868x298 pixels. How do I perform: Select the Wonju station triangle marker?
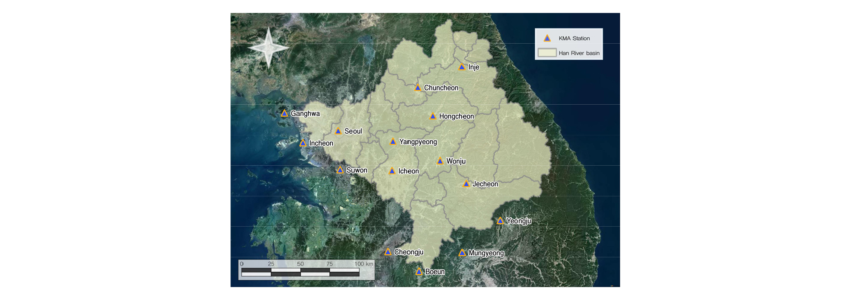[440, 161]
